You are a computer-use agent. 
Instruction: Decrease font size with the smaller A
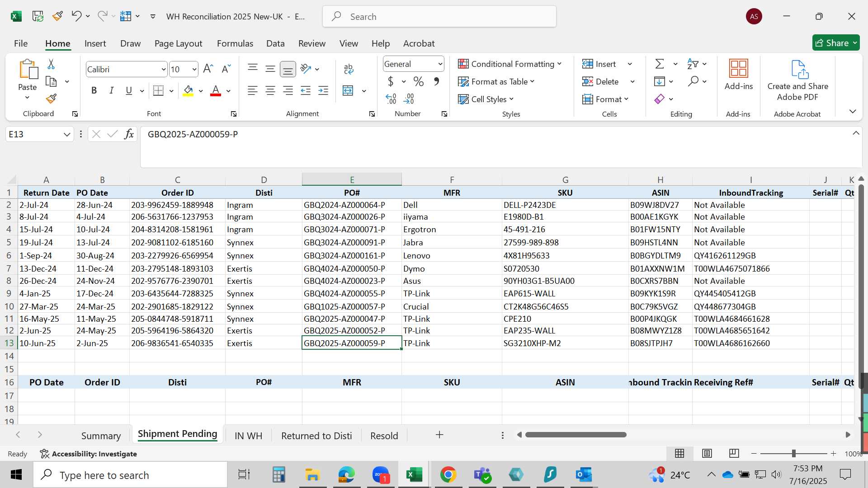coord(226,69)
